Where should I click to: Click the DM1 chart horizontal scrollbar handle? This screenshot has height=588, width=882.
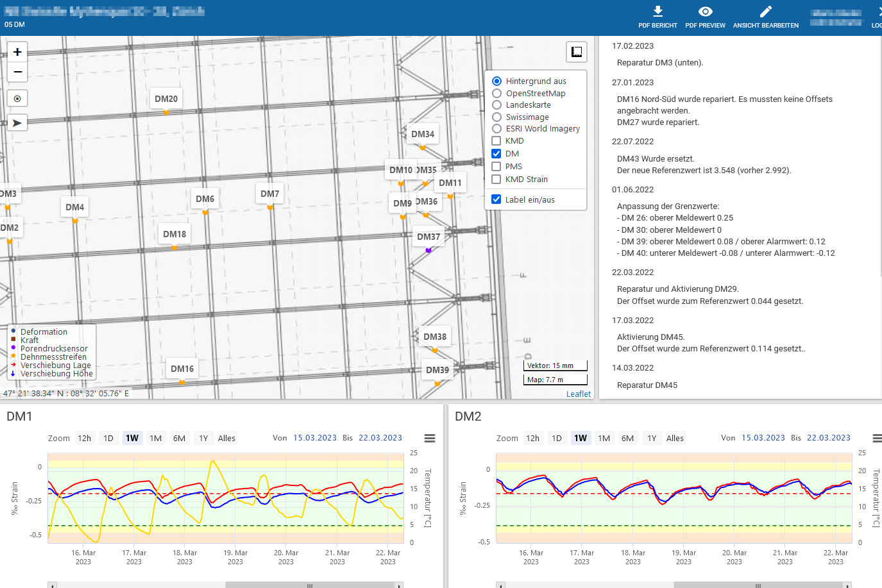pos(309,585)
